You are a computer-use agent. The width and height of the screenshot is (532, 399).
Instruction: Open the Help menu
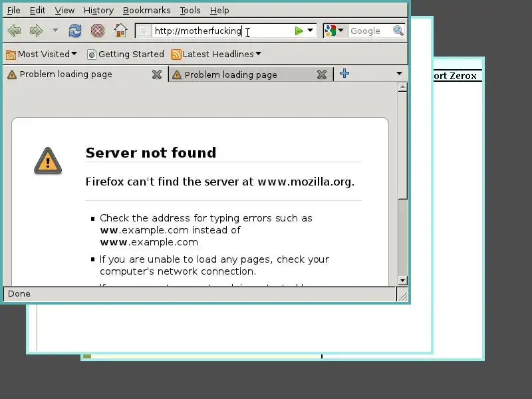pyautogui.click(x=219, y=11)
